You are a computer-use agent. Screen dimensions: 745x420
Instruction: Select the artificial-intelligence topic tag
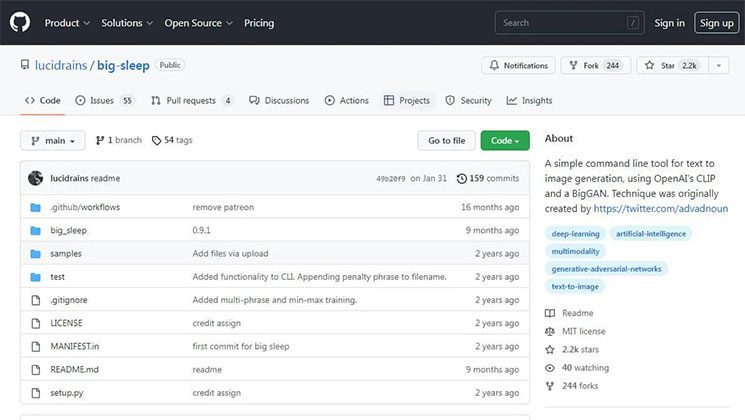coord(651,234)
